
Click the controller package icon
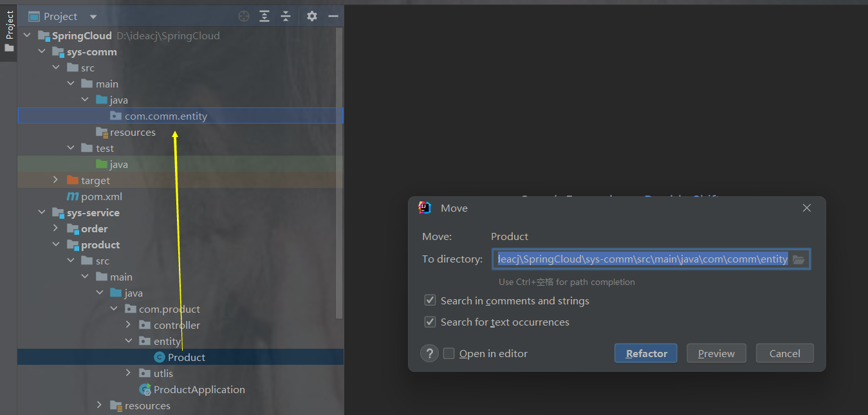coord(145,325)
